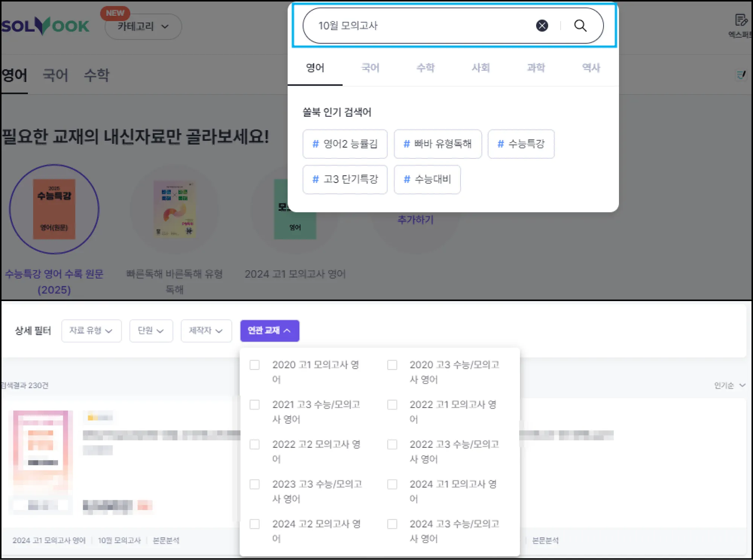Tick the 2022 고2 모의고사 영어 checkbox
The width and height of the screenshot is (753, 560).
tap(255, 444)
